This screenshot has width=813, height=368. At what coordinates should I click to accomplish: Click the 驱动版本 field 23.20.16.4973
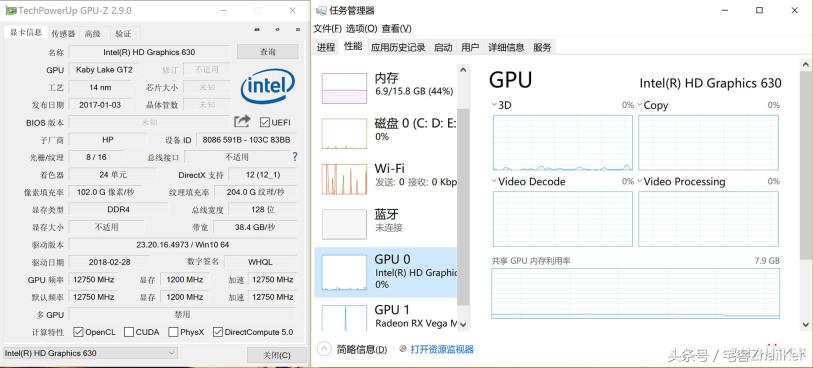pyautogui.click(x=183, y=245)
